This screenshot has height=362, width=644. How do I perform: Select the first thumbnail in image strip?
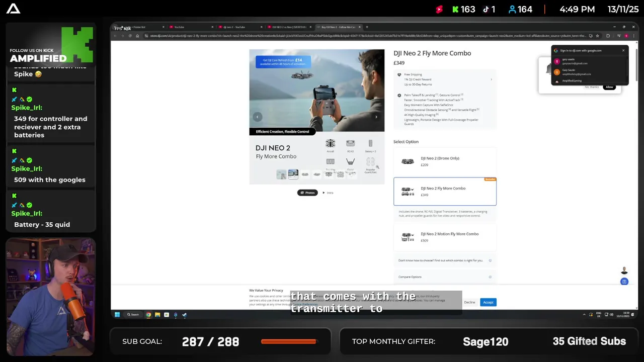(281, 174)
